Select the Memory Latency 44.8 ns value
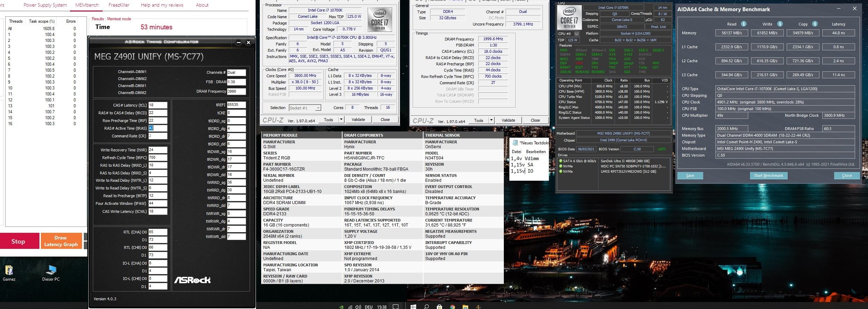The image size is (868, 309). 838,33
